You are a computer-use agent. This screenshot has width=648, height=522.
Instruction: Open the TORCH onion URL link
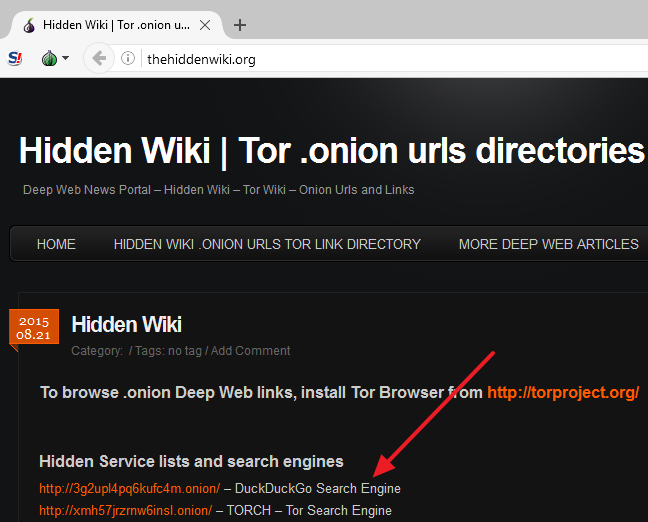point(125,511)
